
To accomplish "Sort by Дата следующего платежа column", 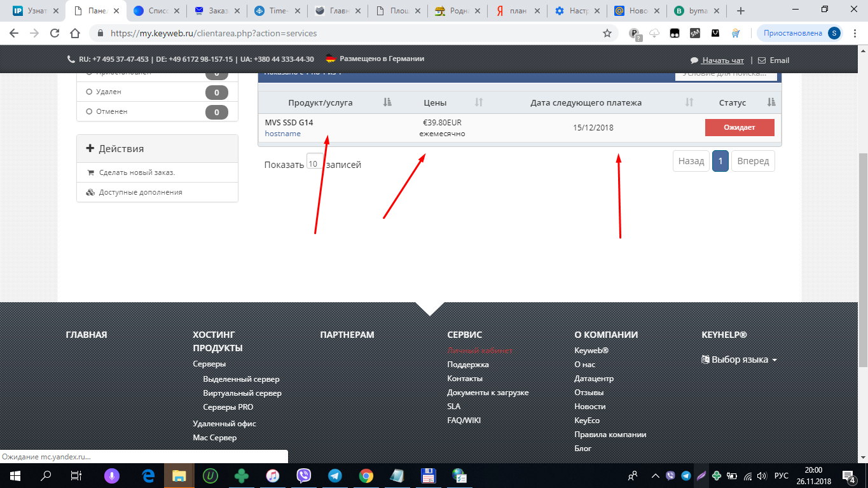I will coord(586,102).
